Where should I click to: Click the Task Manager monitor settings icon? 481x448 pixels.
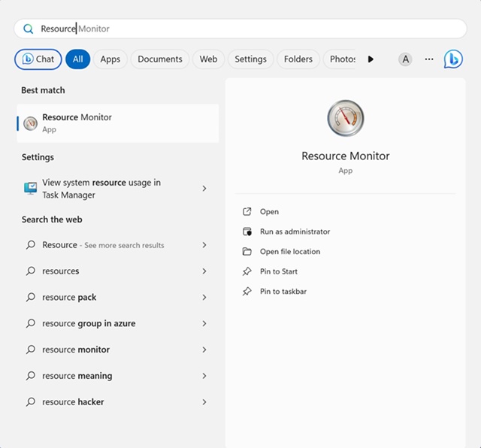coord(30,189)
